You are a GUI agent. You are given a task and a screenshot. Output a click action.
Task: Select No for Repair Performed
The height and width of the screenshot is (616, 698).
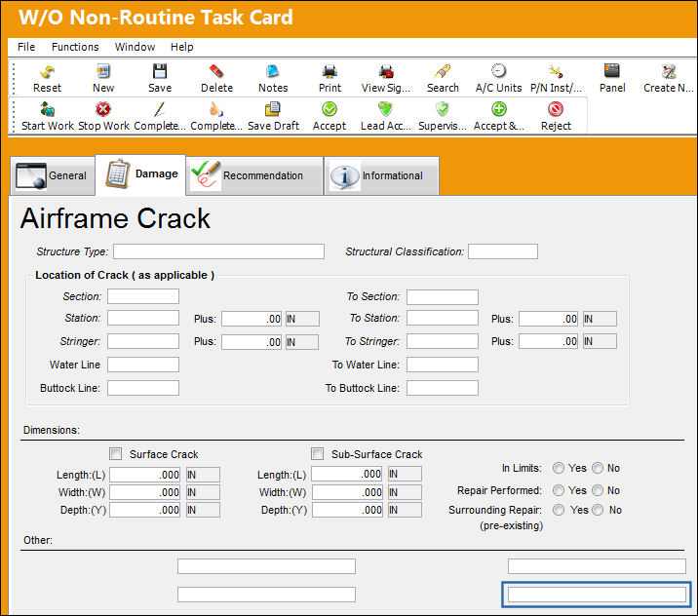pos(598,490)
